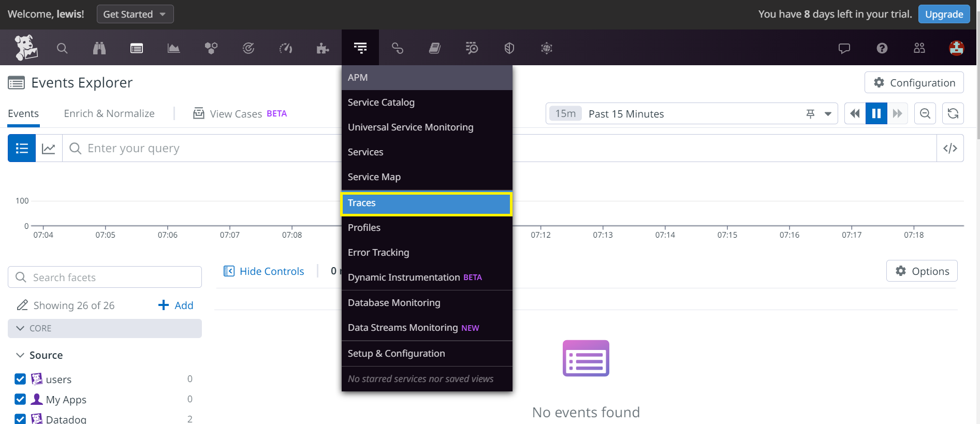This screenshot has width=980, height=424.
Task: Open the Watchdog binoculars icon
Action: pos(99,48)
